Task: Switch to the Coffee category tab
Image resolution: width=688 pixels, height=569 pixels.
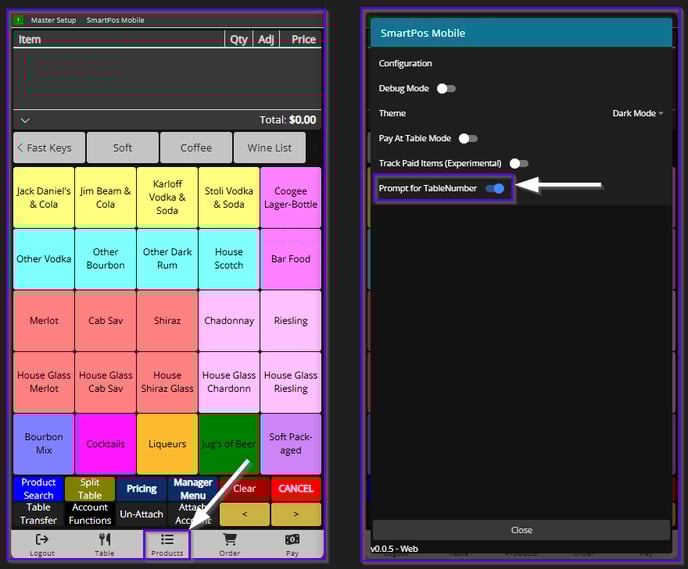Action: tap(196, 148)
